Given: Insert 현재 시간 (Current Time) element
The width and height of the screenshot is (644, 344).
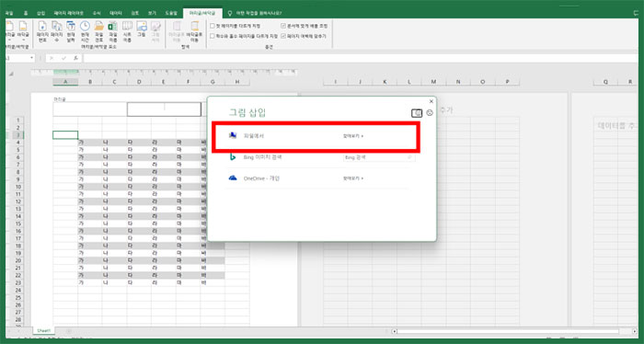Looking at the screenshot, I should click(85, 31).
